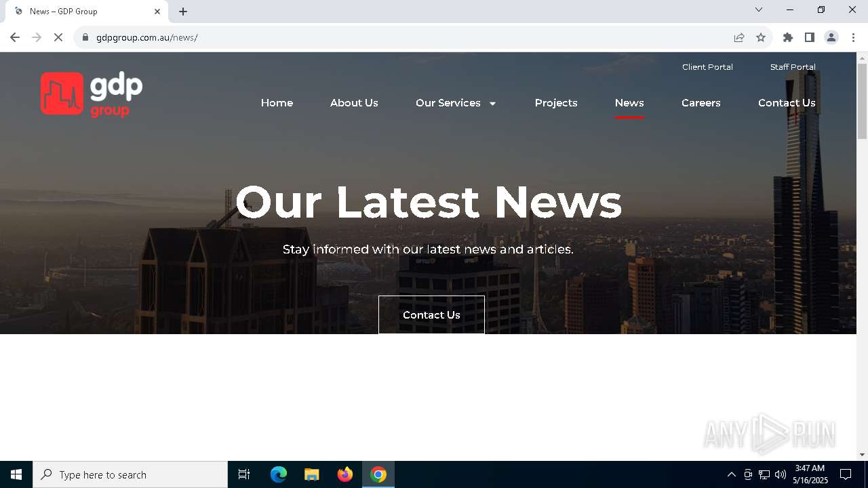Open the Careers menu item
The image size is (868, 488).
tap(701, 103)
